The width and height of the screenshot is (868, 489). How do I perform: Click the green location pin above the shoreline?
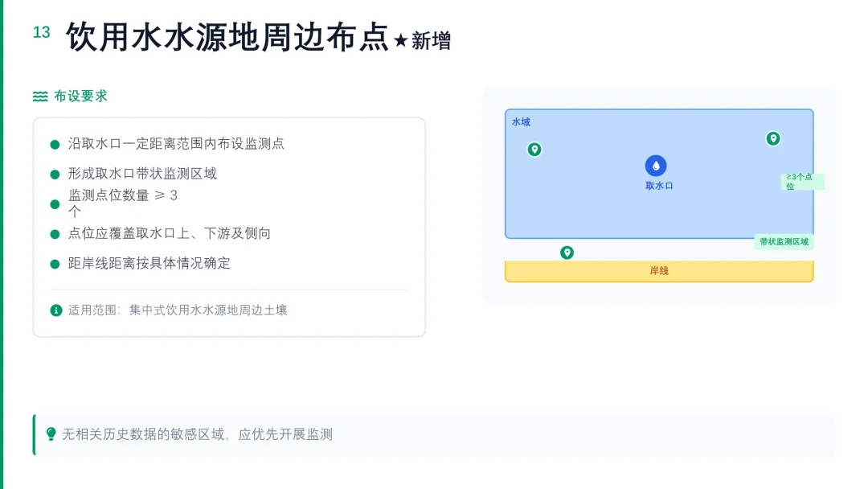(567, 253)
